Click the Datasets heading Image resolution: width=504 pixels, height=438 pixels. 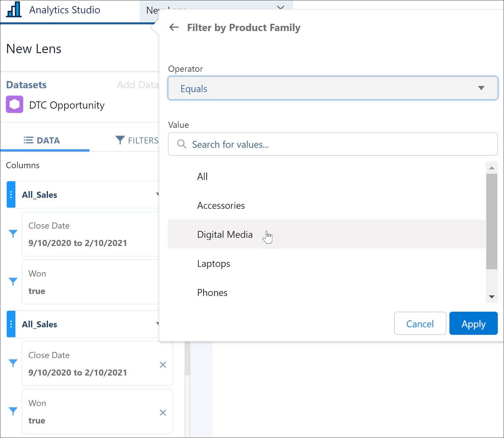[x=26, y=85]
